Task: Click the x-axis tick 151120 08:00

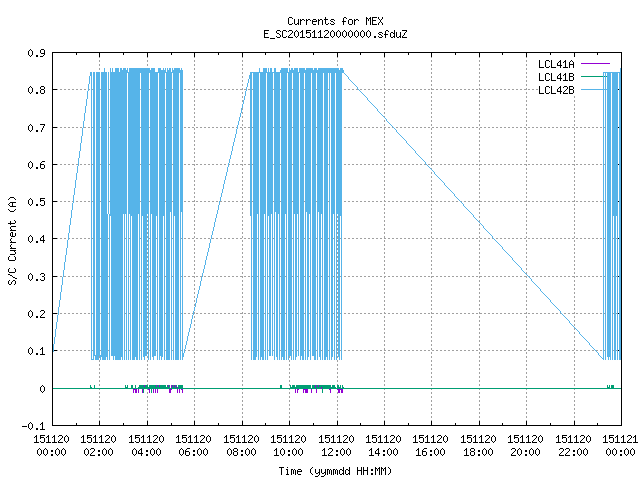Action: pos(241,446)
